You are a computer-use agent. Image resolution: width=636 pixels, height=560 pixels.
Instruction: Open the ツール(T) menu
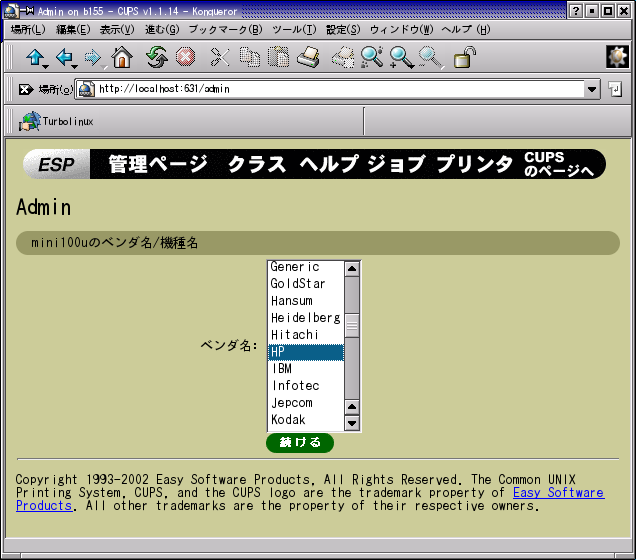294,30
